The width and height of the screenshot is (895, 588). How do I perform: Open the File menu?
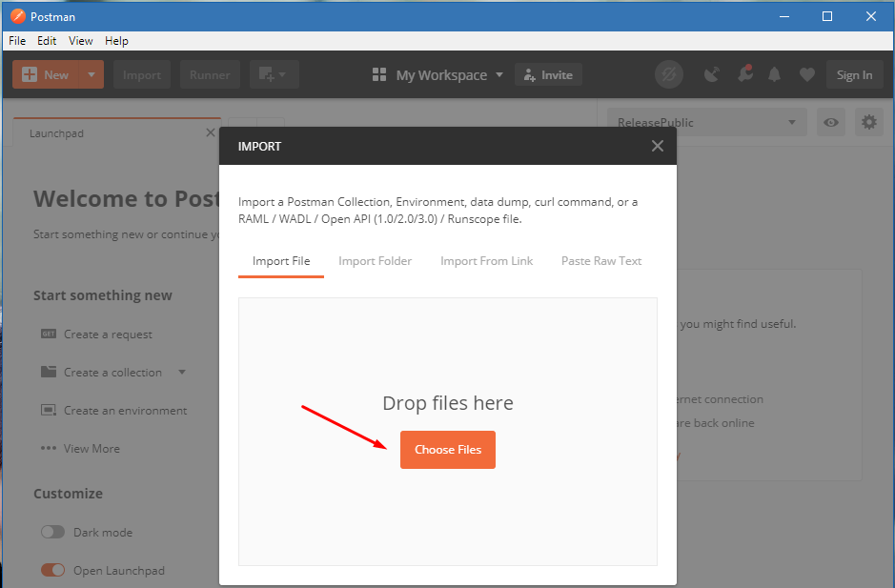(x=17, y=41)
